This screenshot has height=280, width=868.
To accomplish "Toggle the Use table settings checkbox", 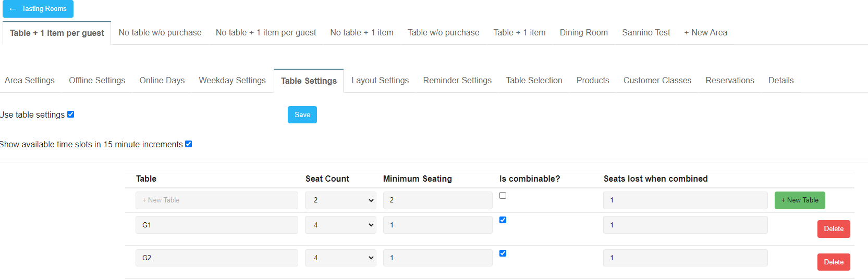I will click(71, 114).
